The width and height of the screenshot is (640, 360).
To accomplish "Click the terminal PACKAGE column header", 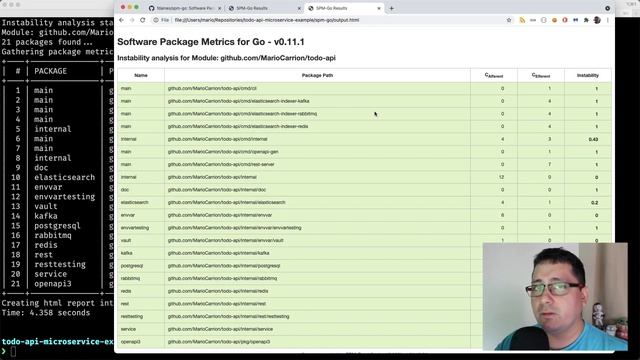I will 50,71.
